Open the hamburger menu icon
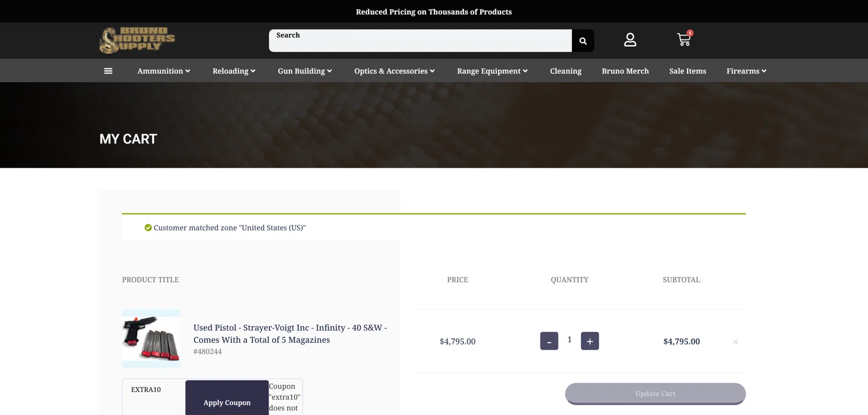The image size is (868, 415). pyautogui.click(x=108, y=71)
